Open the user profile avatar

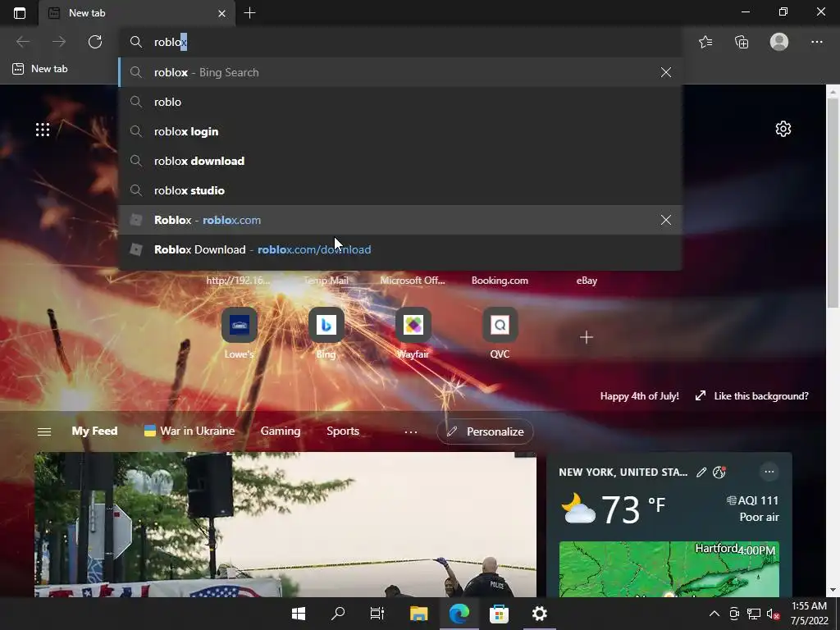[x=779, y=42]
